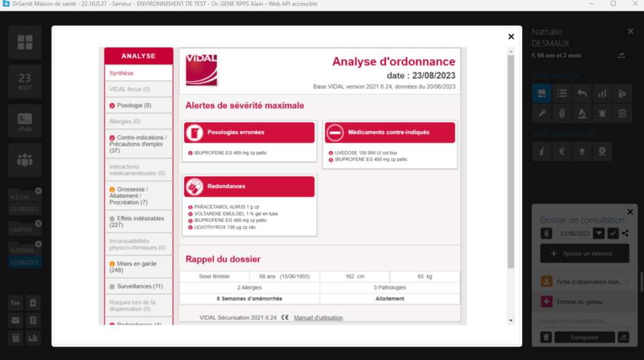
Task: Close the N.DESMA patient folder tab
Action: [38, 244]
